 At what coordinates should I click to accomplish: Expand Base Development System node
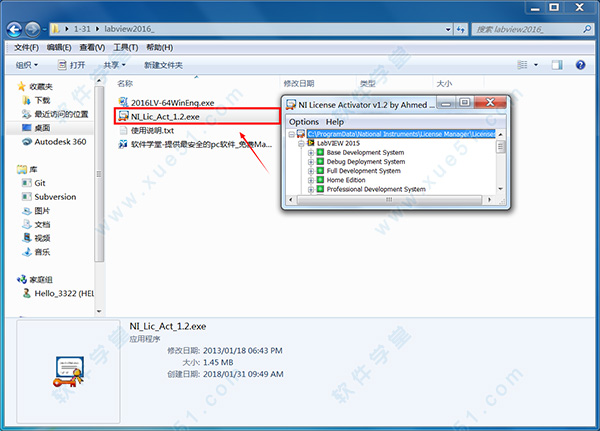click(x=311, y=152)
